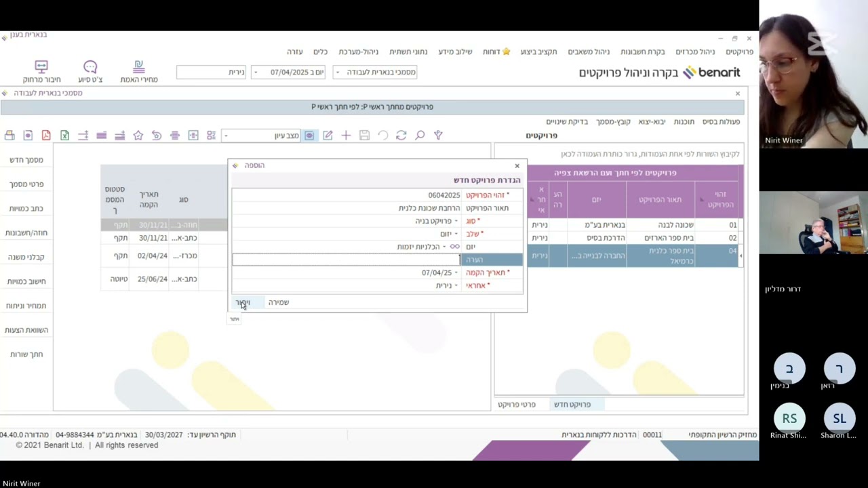Open the כלים tools menu

click(320, 52)
